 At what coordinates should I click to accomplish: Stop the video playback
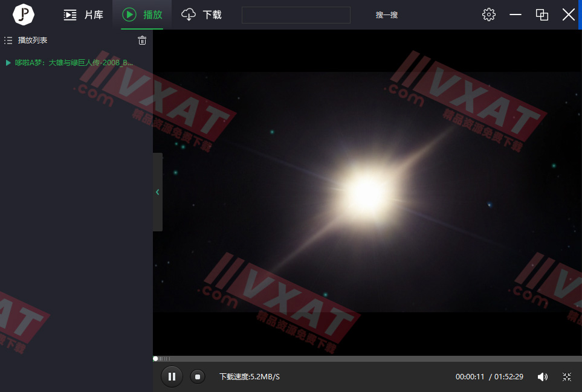[198, 377]
